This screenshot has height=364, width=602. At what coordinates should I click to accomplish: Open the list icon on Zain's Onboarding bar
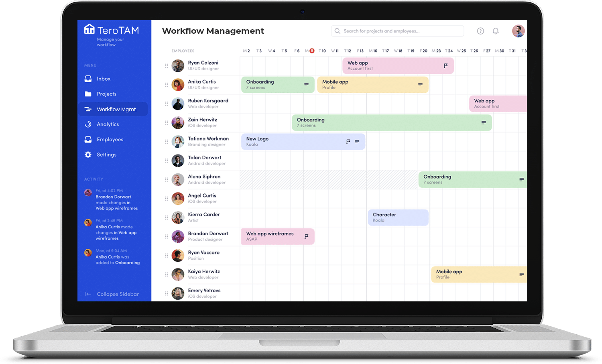(484, 122)
